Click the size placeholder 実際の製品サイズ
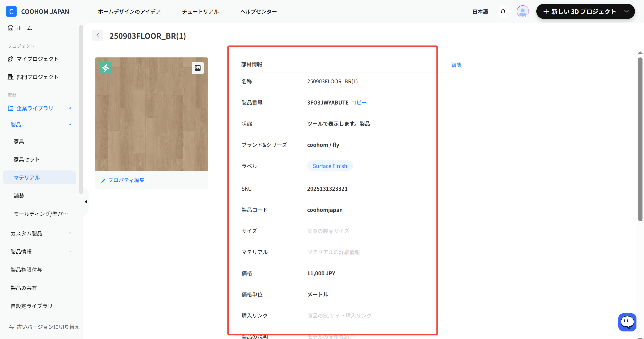This screenshot has width=644, height=339. [328, 231]
